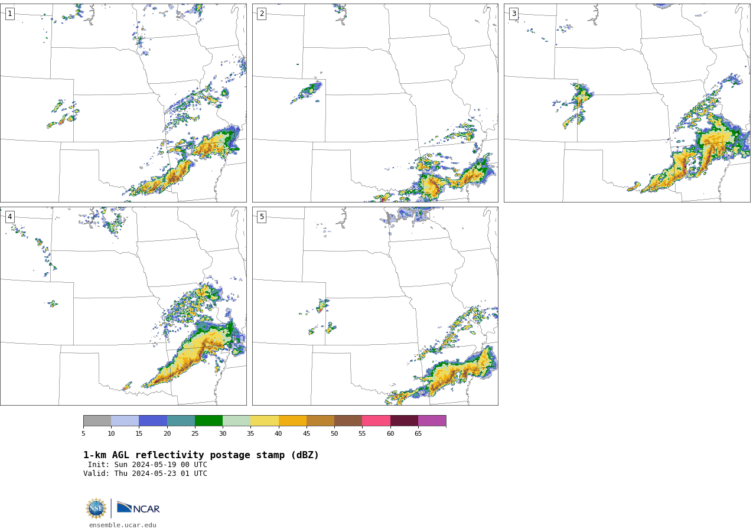Viewport: 756px width, 532px height.
Task: Select the light blue 10-15 dBZ swatch
Action: click(125, 421)
